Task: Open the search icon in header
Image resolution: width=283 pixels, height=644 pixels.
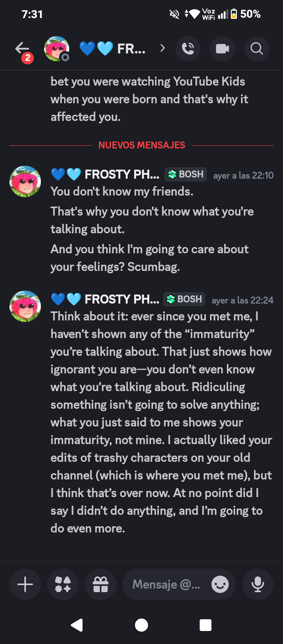Action: coord(257,49)
